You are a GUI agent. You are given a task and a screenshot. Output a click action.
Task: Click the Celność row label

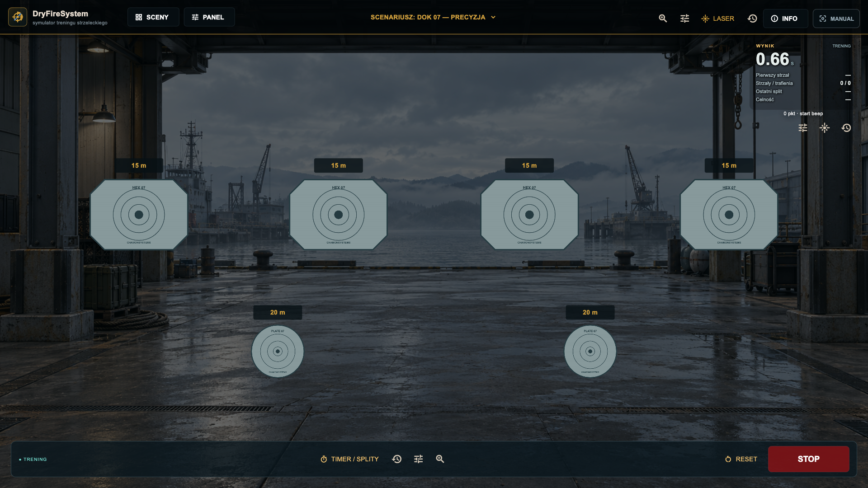click(x=765, y=99)
